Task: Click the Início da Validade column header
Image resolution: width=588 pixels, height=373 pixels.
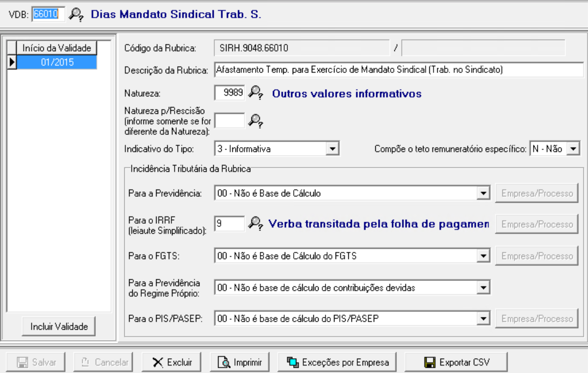Action: (58, 48)
